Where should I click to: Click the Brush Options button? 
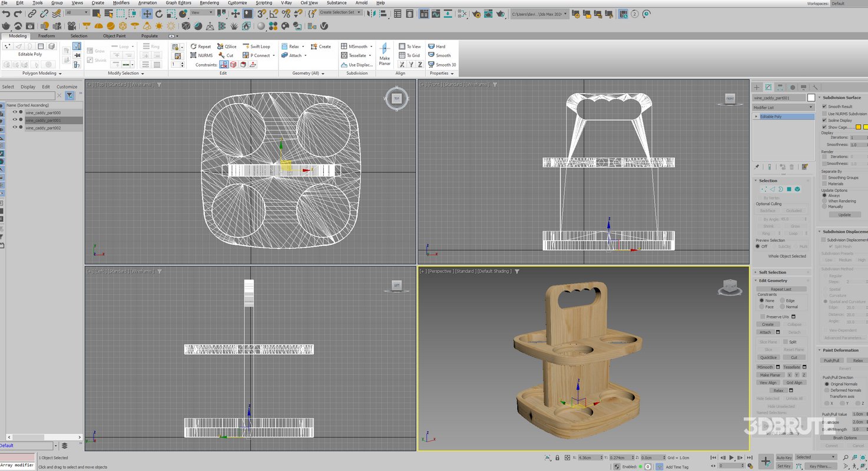(x=844, y=437)
